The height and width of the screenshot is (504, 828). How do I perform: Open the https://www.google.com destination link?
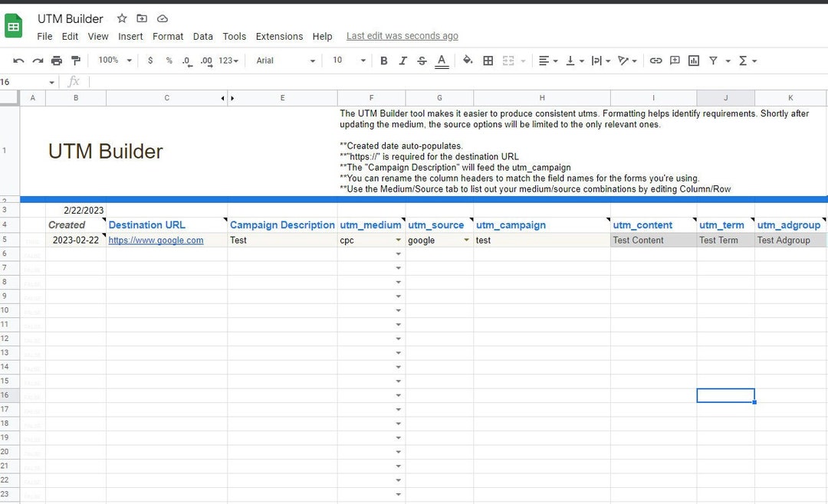pyautogui.click(x=155, y=240)
